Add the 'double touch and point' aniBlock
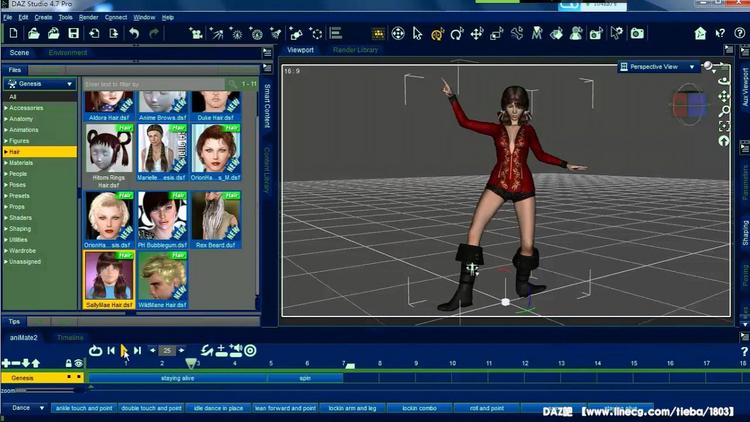This screenshot has width=750, height=422. (x=151, y=408)
